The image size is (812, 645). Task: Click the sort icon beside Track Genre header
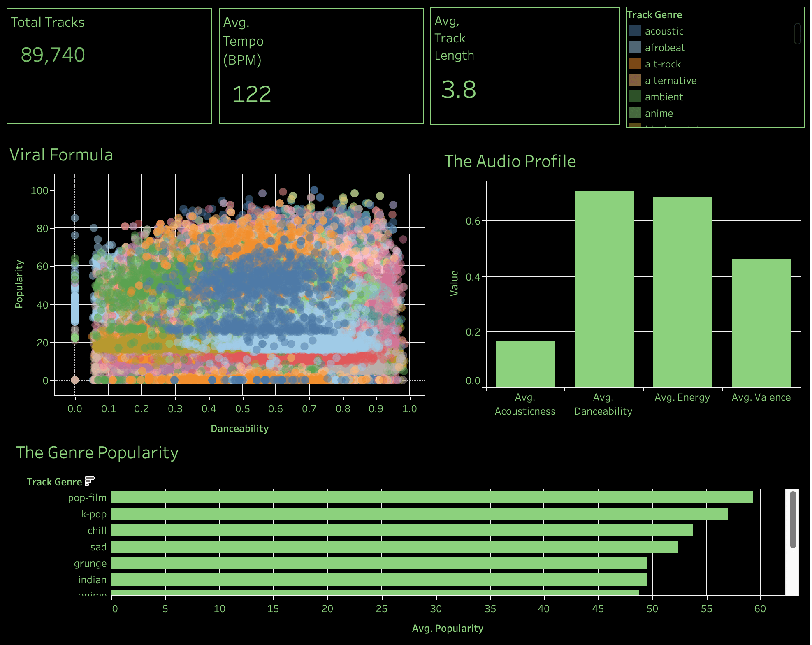point(89,481)
